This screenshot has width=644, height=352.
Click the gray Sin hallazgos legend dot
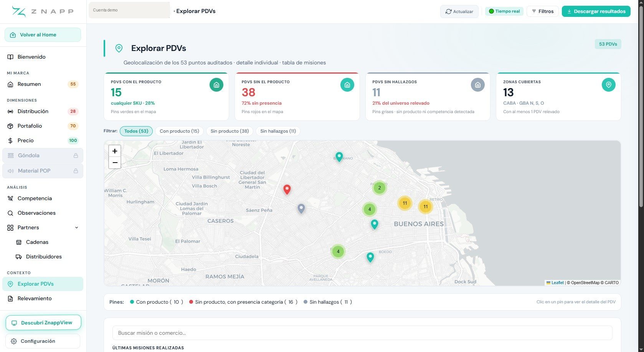[305, 302]
